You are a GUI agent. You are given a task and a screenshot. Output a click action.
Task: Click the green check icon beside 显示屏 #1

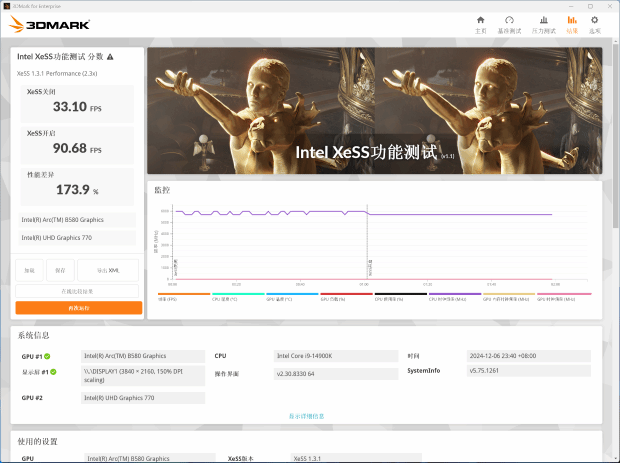53,372
